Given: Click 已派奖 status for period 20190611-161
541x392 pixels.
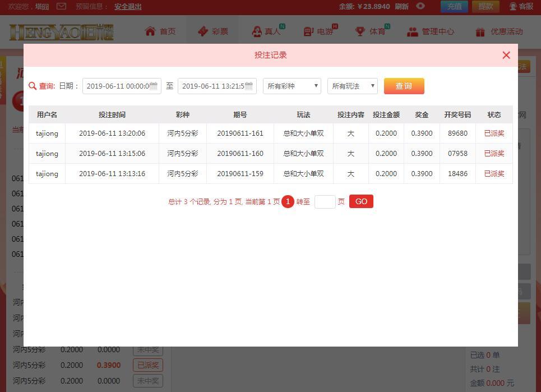Looking at the screenshot, I should 494,133.
